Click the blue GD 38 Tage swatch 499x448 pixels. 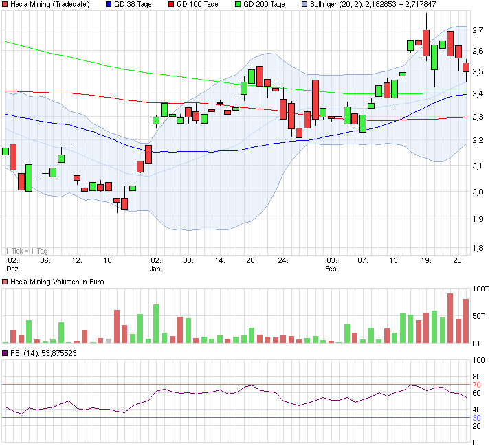point(109,4)
